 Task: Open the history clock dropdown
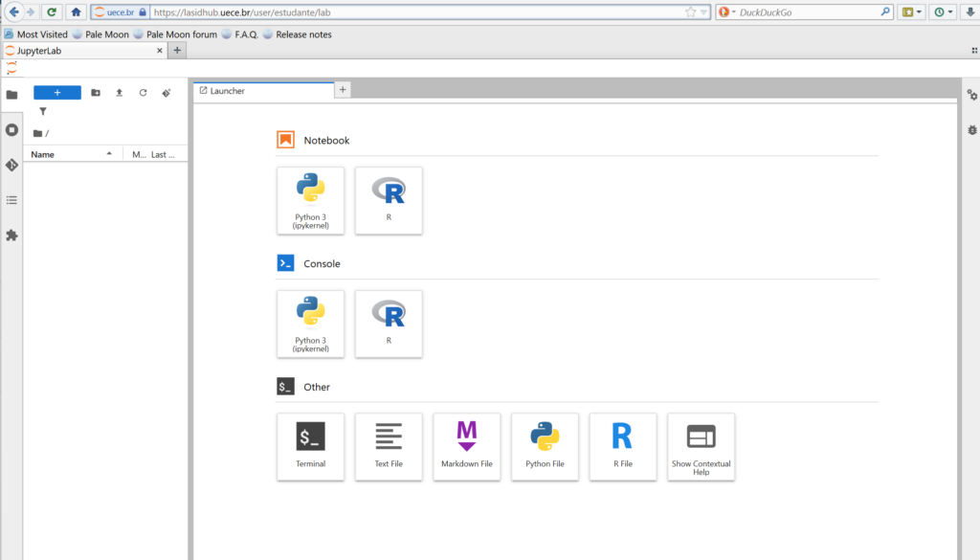pos(944,11)
